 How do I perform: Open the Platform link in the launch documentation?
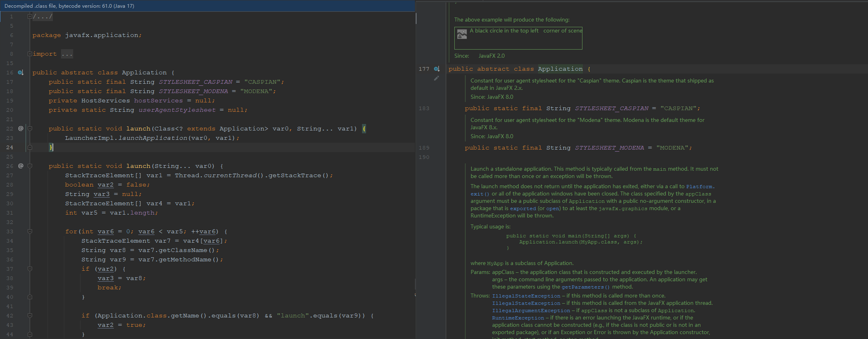(699, 187)
